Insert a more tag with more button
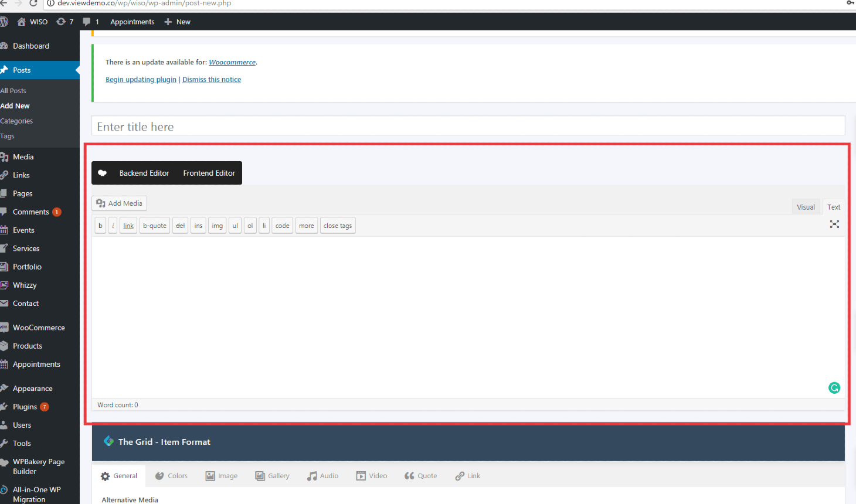The width and height of the screenshot is (856, 504). [307, 226]
